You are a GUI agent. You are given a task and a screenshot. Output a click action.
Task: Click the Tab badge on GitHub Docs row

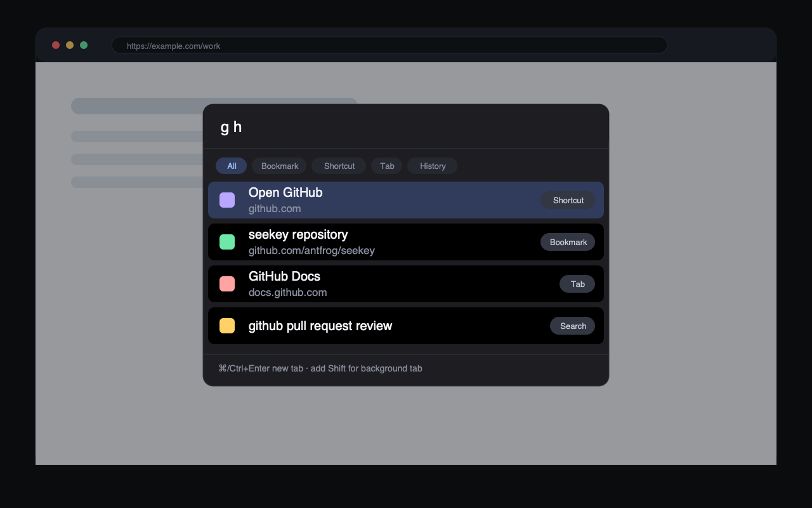[x=577, y=284]
